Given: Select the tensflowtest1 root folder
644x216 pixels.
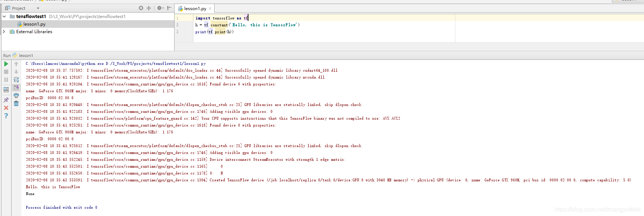Looking at the screenshot, I should pos(88,16).
